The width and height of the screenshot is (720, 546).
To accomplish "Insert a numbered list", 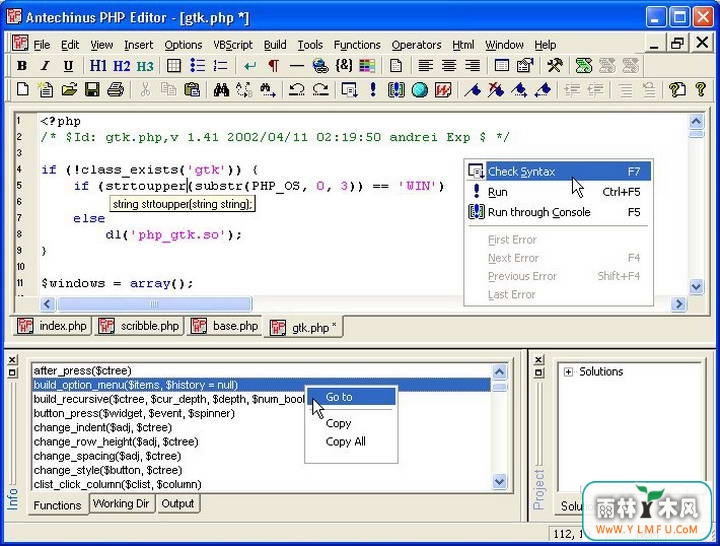I will pyautogui.click(x=220, y=66).
